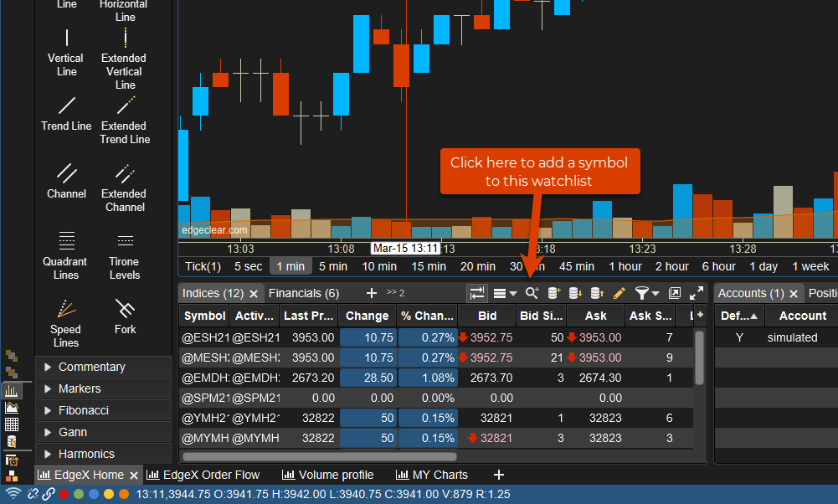Pop out the watchlist into a new window
The image size is (838, 504).
click(x=675, y=293)
